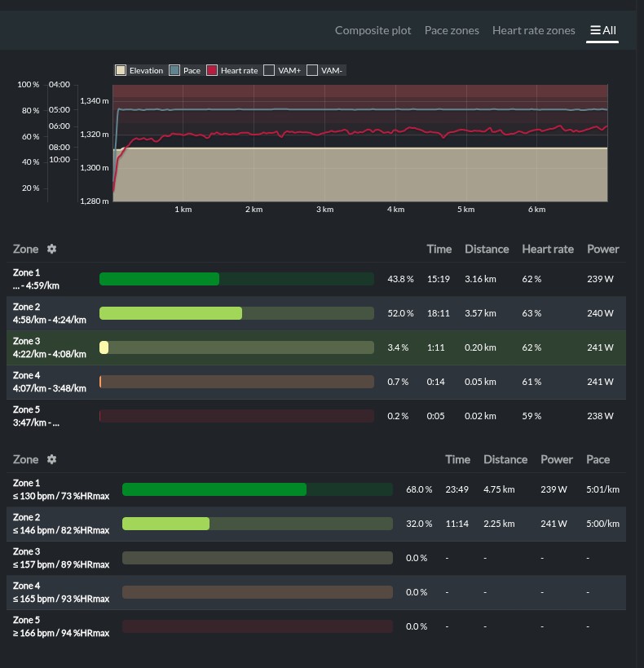The height and width of the screenshot is (668, 644).
Task: Toggle the Heart rate series in legend
Action: click(212, 70)
